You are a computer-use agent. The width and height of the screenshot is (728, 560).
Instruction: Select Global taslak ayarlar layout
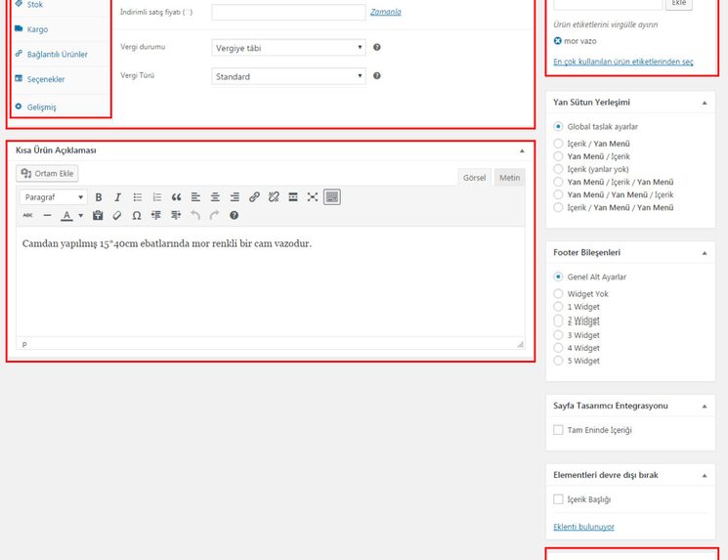coord(558,126)
